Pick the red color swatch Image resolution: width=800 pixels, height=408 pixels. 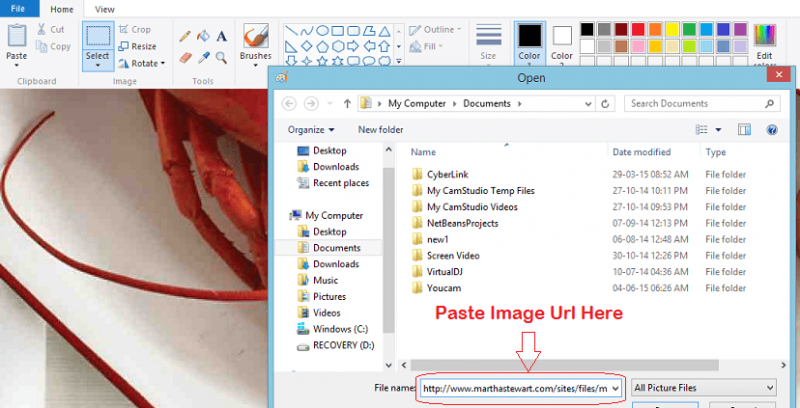point(638,29)
